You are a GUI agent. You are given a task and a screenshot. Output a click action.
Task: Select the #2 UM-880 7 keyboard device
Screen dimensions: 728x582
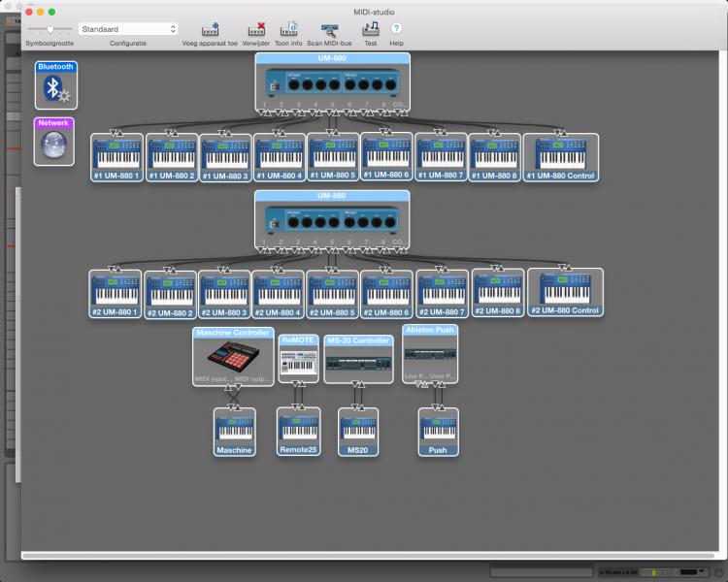(x=442, y=294)
